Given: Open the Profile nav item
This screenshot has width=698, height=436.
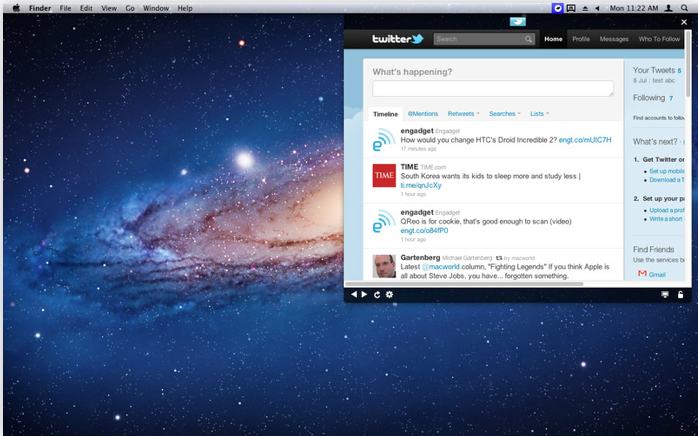Looking at the screenshot, I should (x=581, y=39).
